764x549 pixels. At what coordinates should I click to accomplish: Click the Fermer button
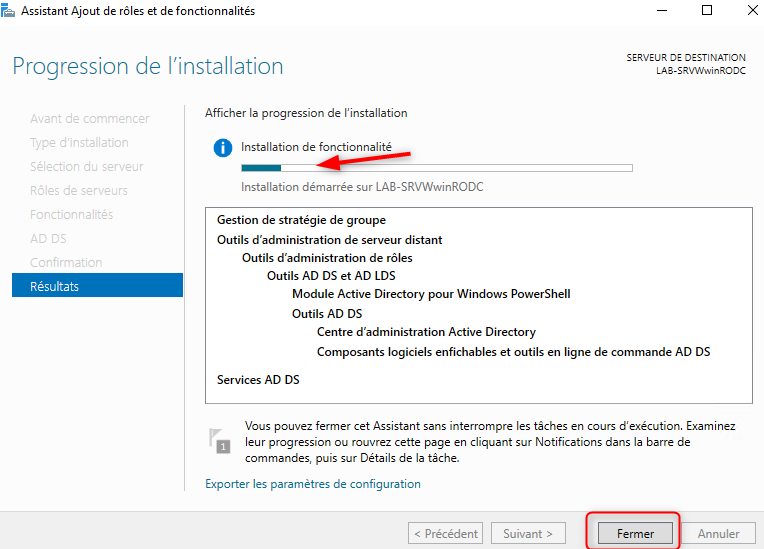635,534
